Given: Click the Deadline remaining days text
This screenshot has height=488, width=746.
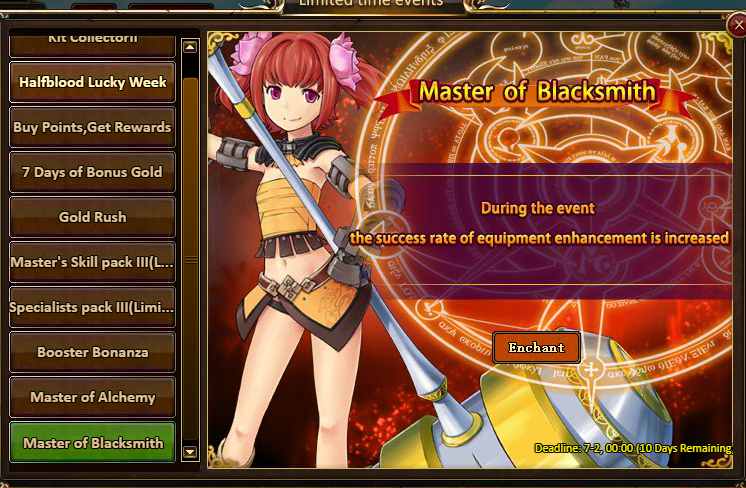Looking at the screenshot, I should (633, 448).
